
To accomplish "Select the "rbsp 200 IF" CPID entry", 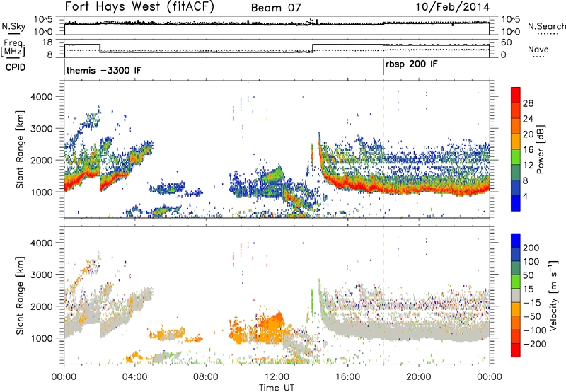I will tap(412, 64).
